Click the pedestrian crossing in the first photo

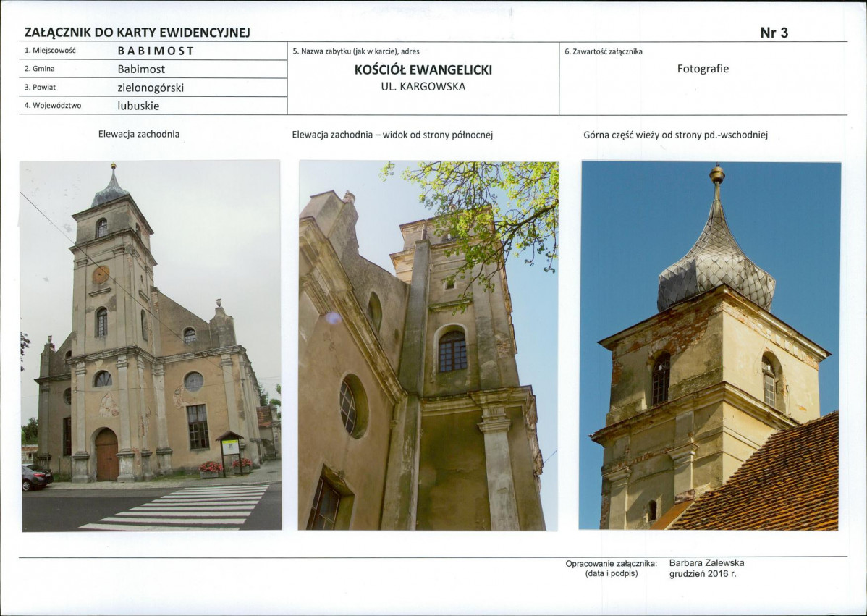[x=177, y=507]
